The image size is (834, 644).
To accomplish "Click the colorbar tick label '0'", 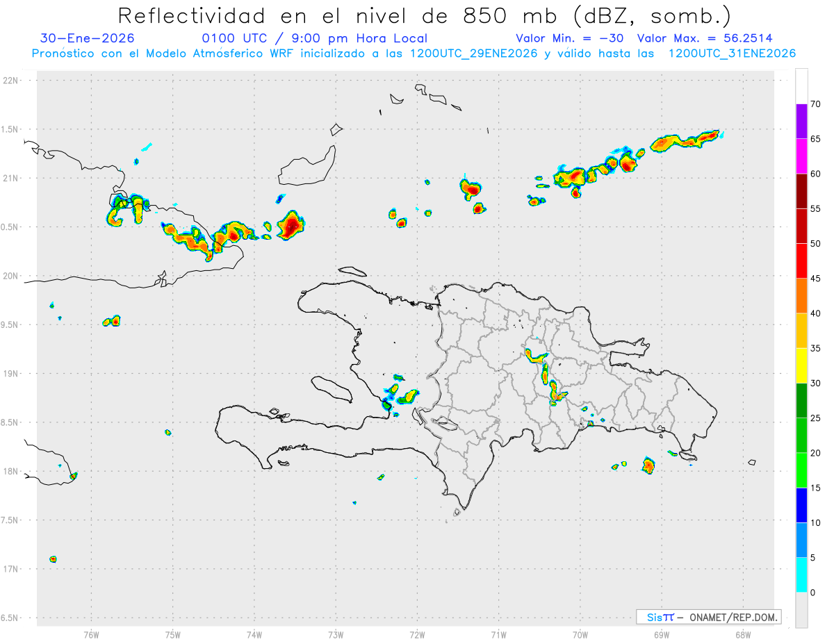I will (812, 593).
